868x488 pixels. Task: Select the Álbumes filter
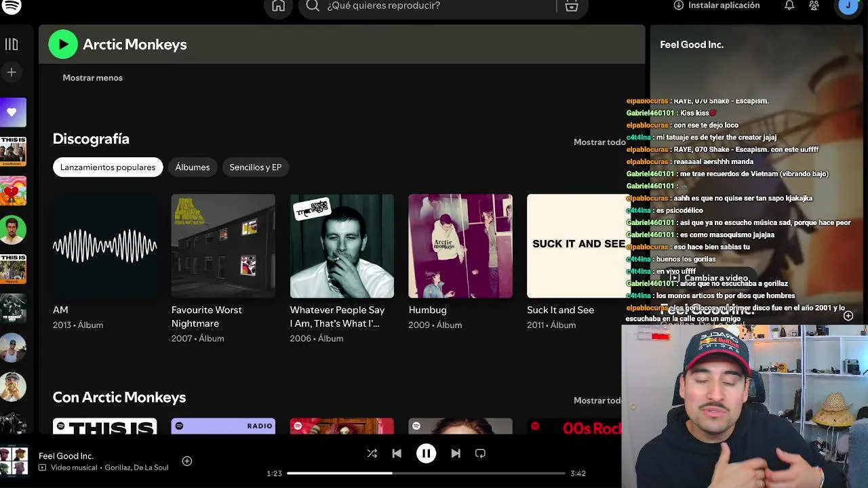coord(193,167)
